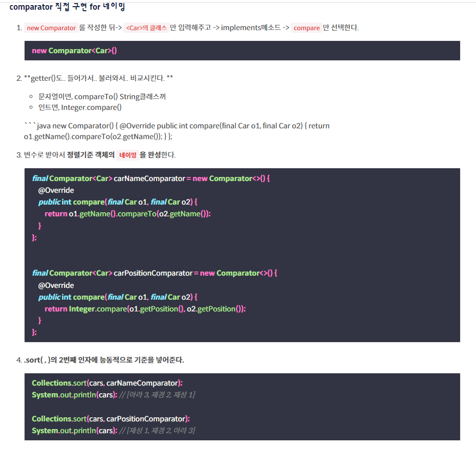This screenshot has width=476, height=449.
Task: Select the inline code "new Comparator"
Action: [51, 28]
